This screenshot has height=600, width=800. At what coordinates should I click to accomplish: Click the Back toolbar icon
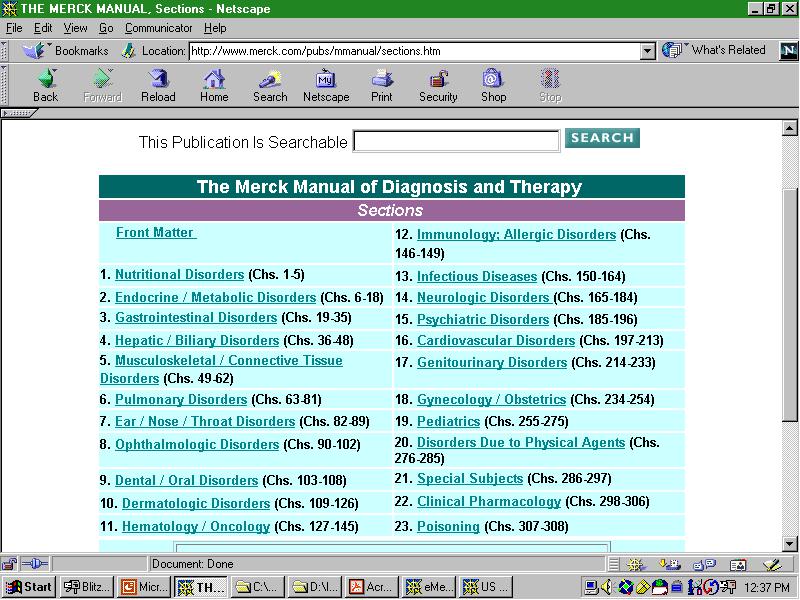[46, 85]
